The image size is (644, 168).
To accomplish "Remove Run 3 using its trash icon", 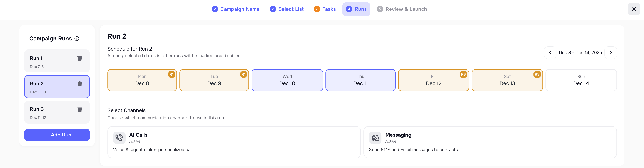I will pyautogui.click(x=80, y=109).
